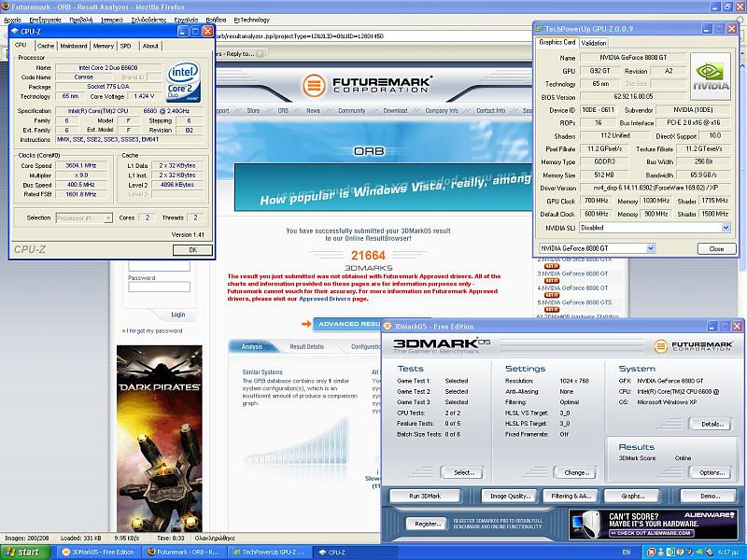Image resolution: width=747 pixels, height=560 pixels.
Task: Open the About tab in CPU-Z
Action: click(x=150, y=46)
